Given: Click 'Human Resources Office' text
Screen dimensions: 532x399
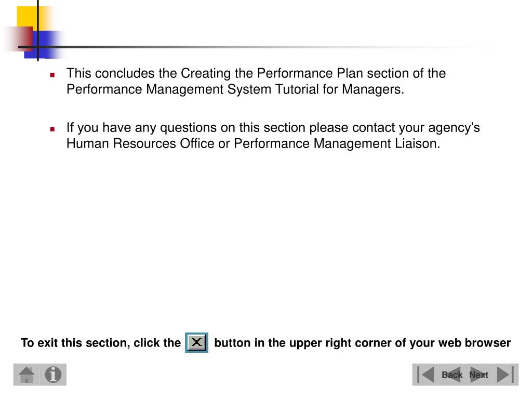Looking at the screenshot, I should click(140, 143).
